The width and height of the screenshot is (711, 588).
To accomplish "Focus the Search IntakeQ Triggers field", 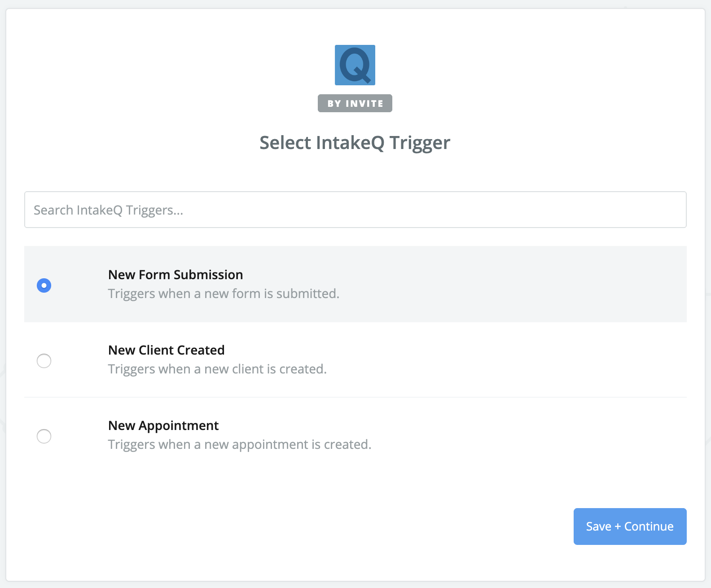I will coord(355,210).
